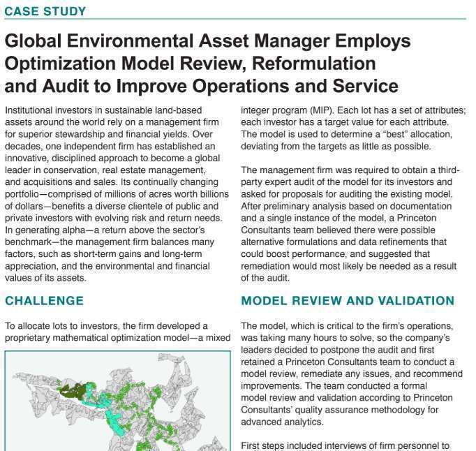The image size is (476, 451).
Task: Click the text 'integer program (MIP)'
Action: 287,110
